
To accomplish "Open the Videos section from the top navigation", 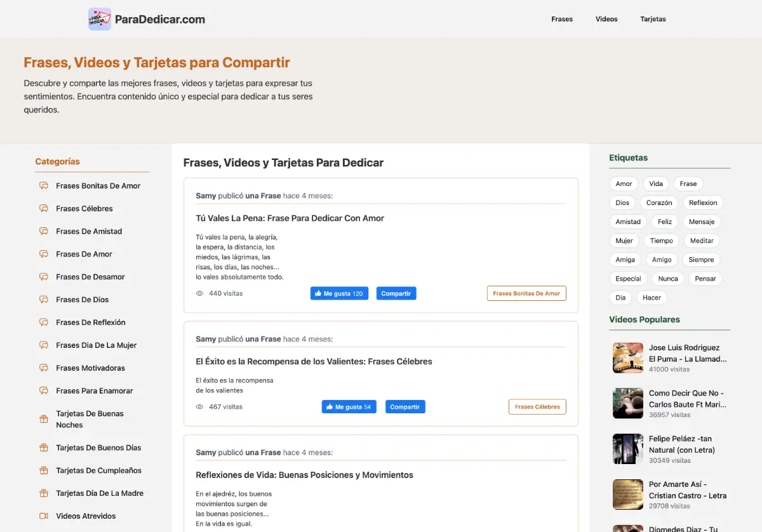I will (x=606, y=19).
